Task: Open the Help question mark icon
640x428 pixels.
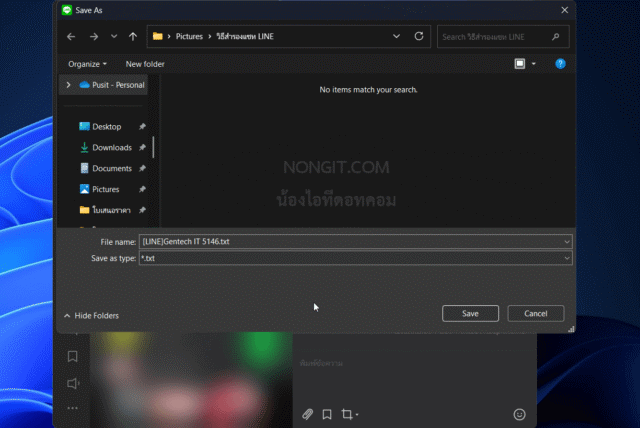Action: pyautogui.click(x=560, y=64)
